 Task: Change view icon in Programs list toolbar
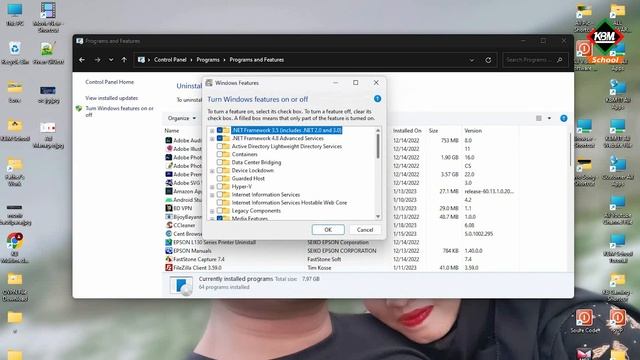(x=539, y=118)
